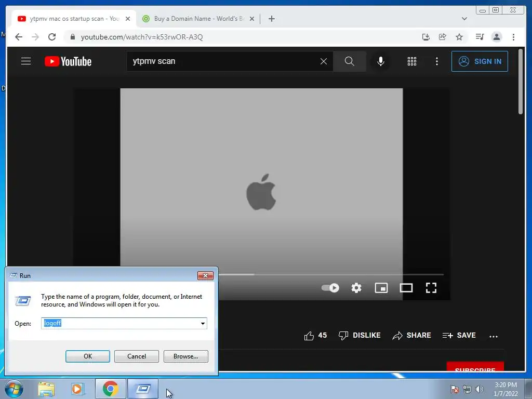Seek on the video progress bar
Screen dimensions: 532x399
point(331,274)
